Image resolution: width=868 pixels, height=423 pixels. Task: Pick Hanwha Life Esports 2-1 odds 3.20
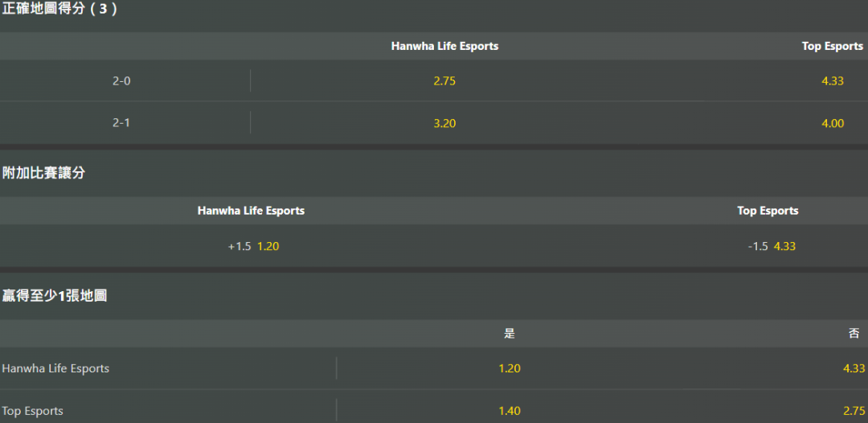444,123
